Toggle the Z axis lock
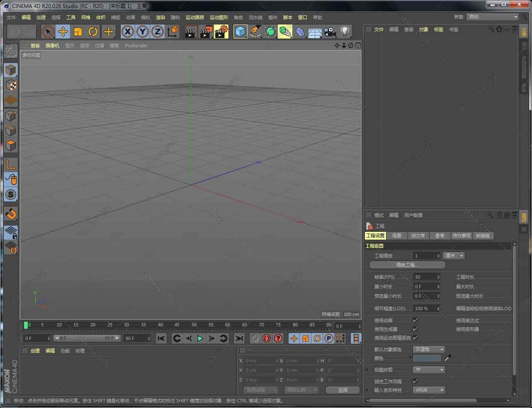 point(158,32)
